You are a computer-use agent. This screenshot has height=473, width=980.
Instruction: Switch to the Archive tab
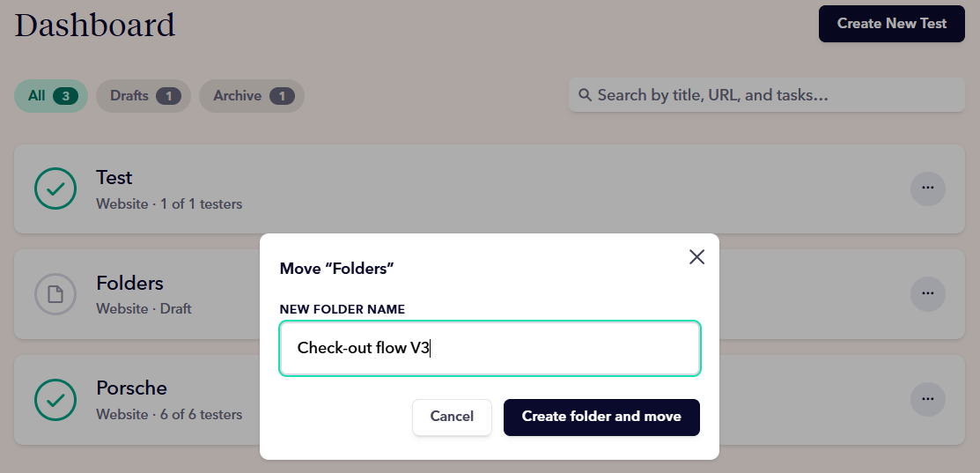pyautogui.click(x=251, y=96)
